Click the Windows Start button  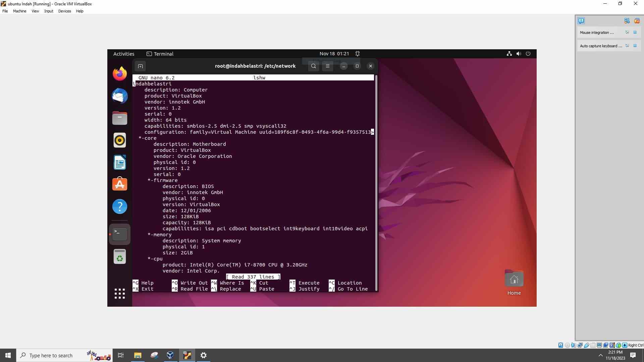[x=8, y=355]
